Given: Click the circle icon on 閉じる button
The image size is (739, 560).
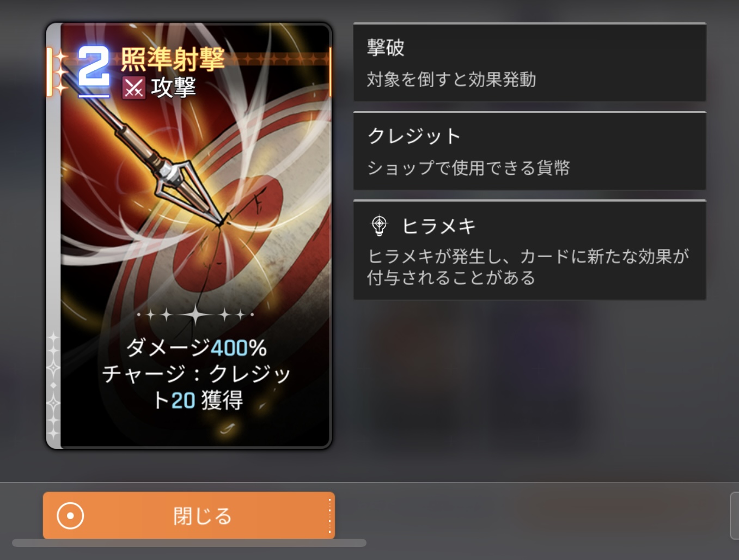Looking at the screenshot, I should (70, 515).
